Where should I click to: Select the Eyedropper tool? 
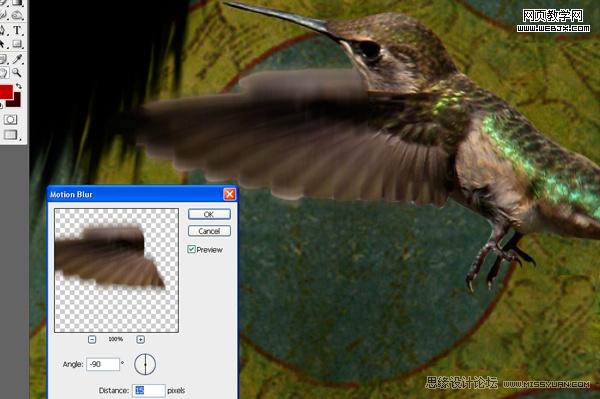pos(17,59)
